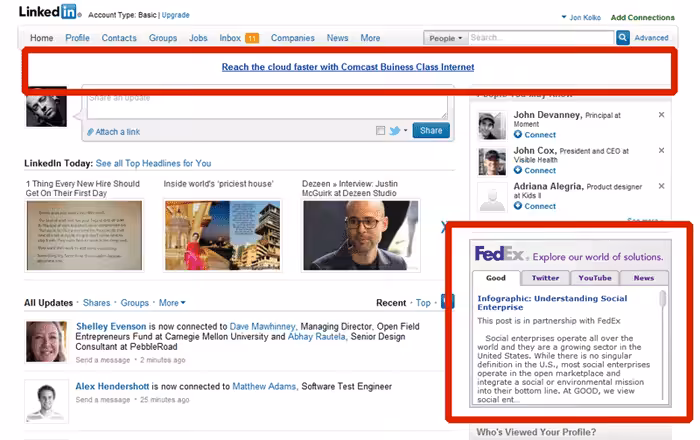This screenshot has height=440, width=700.
Task: Open John Devanney name link
Action: click(x=547, y=115)
